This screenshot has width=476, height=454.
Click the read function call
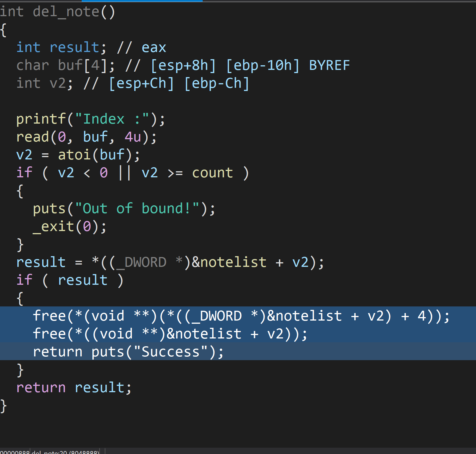pyautogui.click(x=32, y=137)
